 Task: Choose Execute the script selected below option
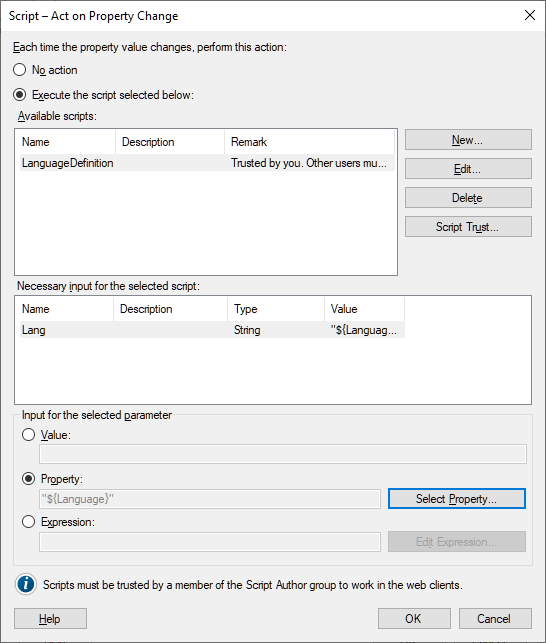click(20, 95)
